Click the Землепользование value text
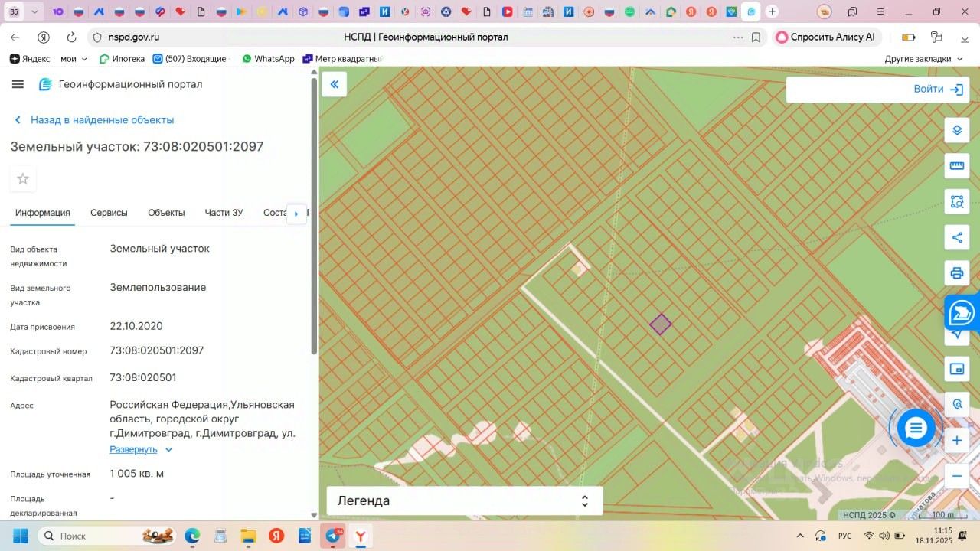Image resolution: width=980 pixels, height=551 pixels. (158, 288)
